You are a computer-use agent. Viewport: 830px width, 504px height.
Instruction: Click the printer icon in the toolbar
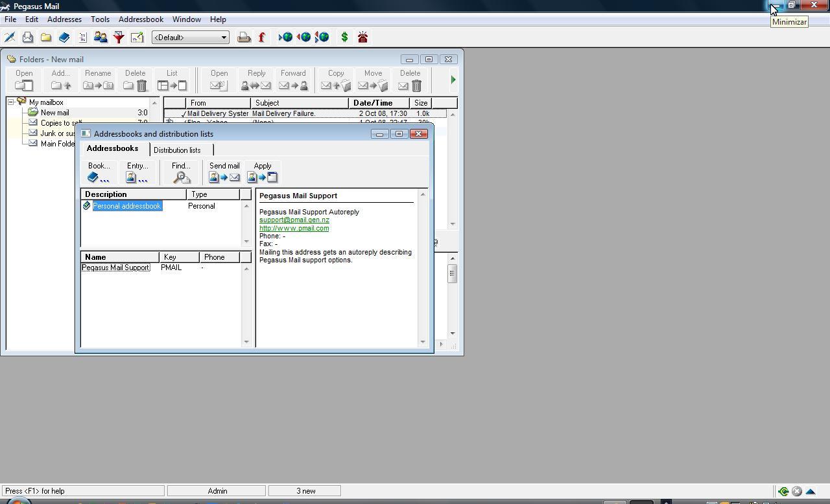(x=244, y=37)
